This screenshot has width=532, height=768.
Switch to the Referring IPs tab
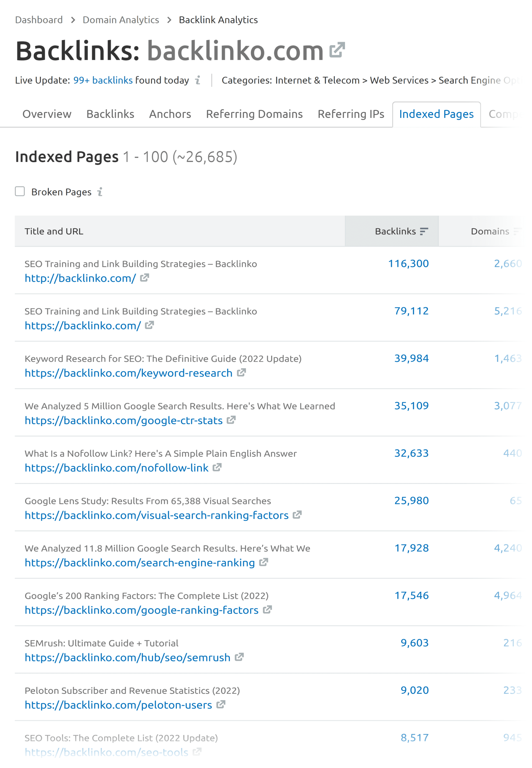click(x=351, y=114)
